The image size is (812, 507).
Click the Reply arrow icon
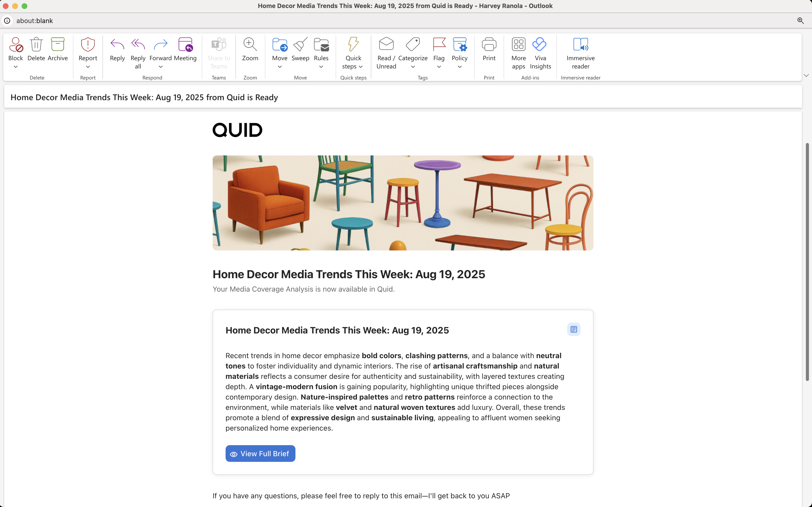pyautogui.click(x=117, y=45)
